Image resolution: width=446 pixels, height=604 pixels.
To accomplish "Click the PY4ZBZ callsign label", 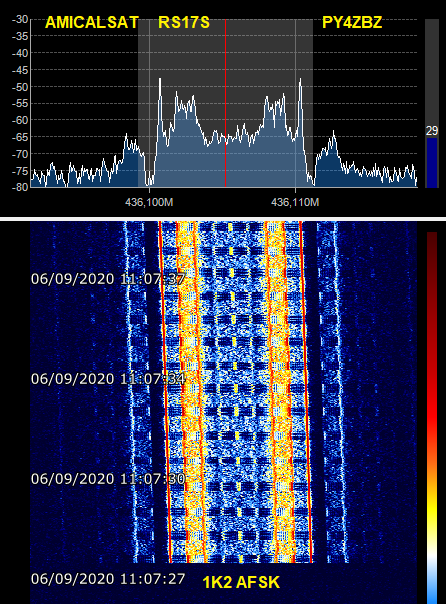I will pyautogui.click(x=352, y=22).
